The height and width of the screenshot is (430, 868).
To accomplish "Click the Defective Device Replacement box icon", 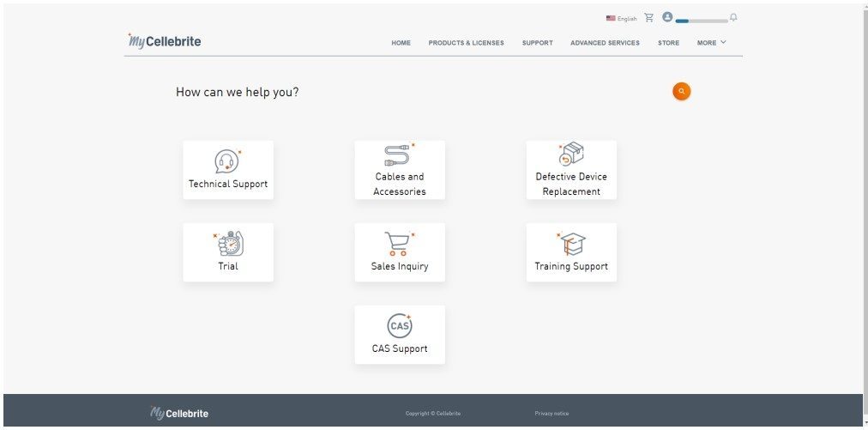I will point(570,154).
